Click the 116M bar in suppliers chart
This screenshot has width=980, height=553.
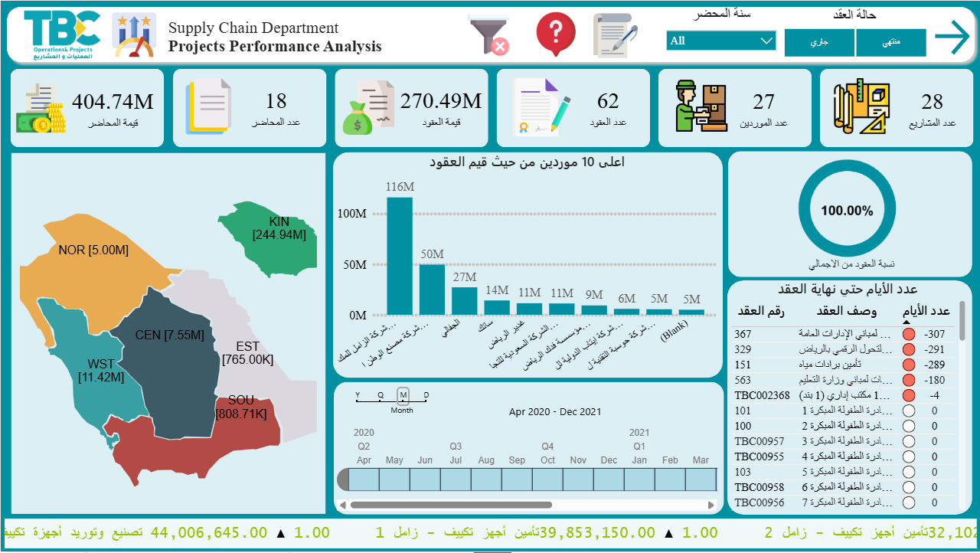click(400, 256)
